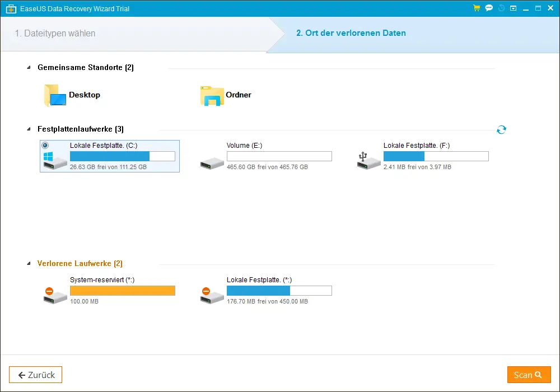Viewport: 560px width, 392px height.
Task: Click the Zurück button
Action: [36, 375]
